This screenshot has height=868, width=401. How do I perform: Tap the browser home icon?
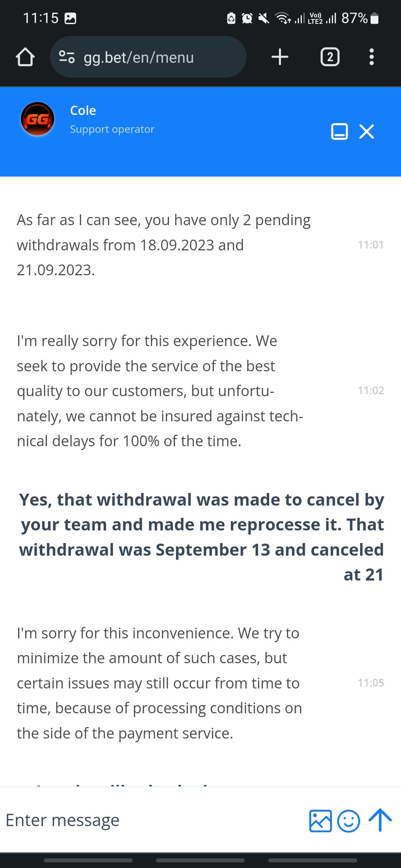25,57
